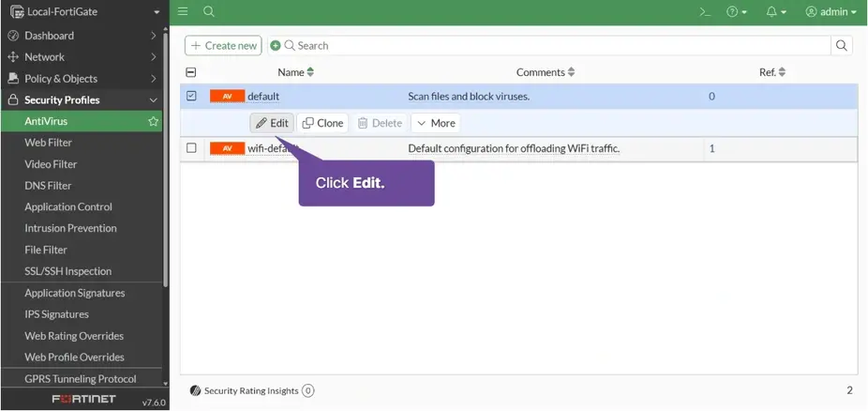Click the default profile name

[x=263, y=97]
